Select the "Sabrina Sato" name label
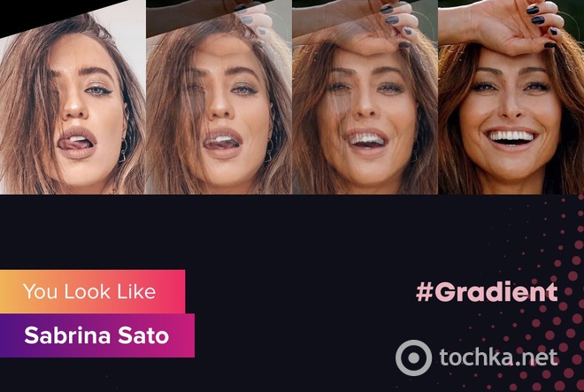Viewport: 584px width, 392px height. pos(96,335)
